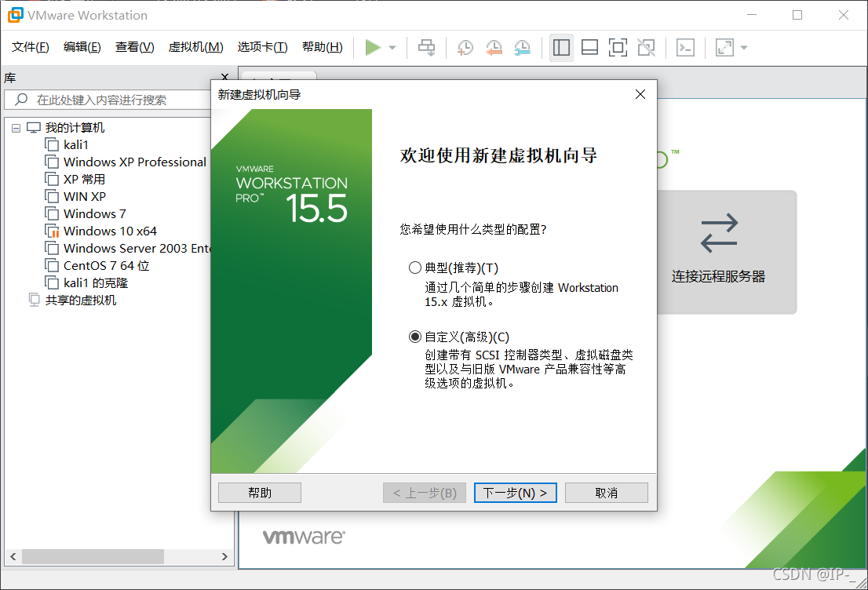Select the kali1 的克隆 virtual machine

click(x=96, y=282)
